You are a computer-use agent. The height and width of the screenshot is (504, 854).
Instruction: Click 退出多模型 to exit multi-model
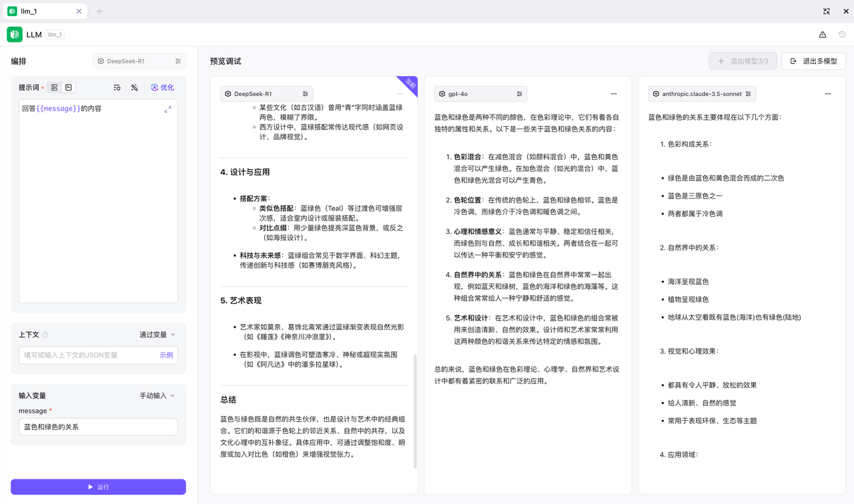(x=813, y=61)
